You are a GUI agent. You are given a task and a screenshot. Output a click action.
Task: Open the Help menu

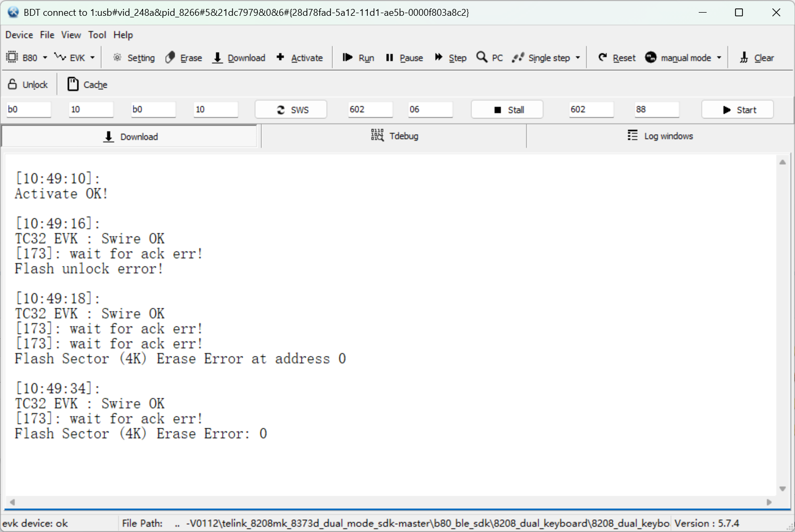[x=123, y=35]
